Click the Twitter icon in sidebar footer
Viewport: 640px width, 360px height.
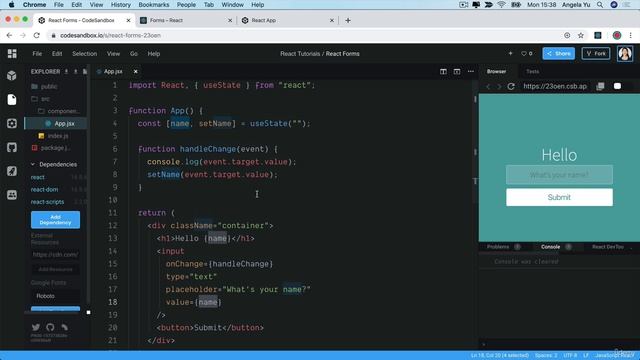point(36,327)
